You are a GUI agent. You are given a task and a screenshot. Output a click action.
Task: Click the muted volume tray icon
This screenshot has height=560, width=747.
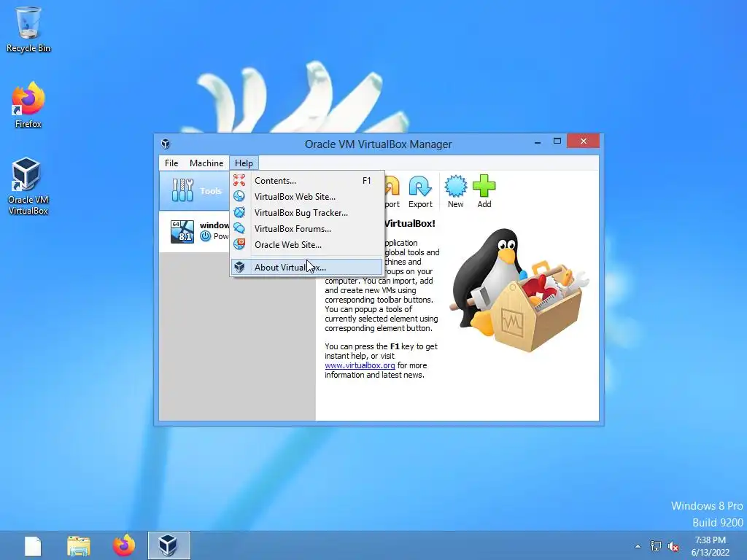[673, 546]
